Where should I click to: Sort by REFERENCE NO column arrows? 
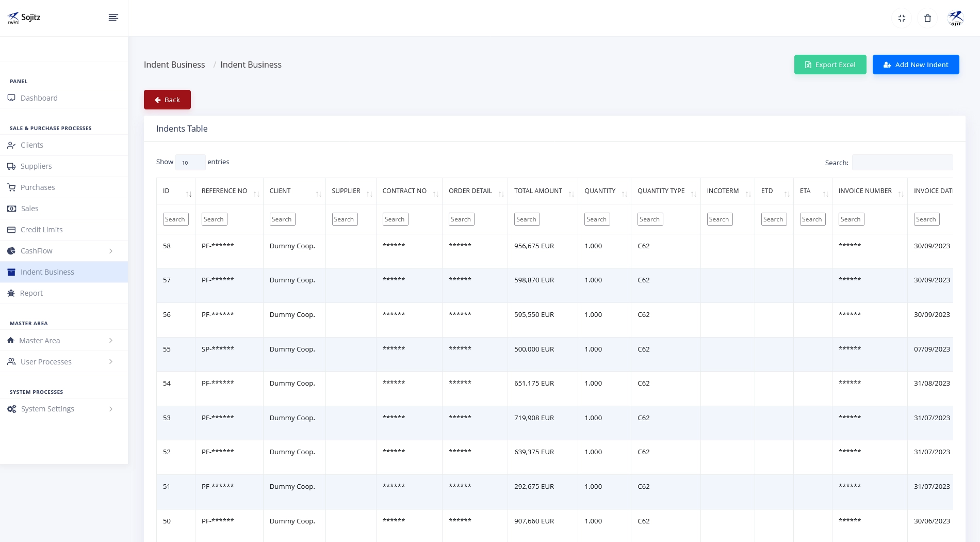tap(256, 194)
